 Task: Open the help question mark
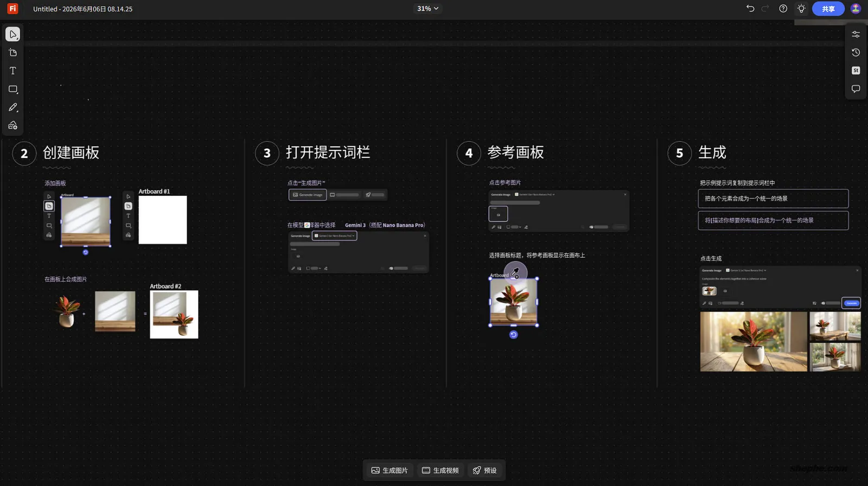783,8
